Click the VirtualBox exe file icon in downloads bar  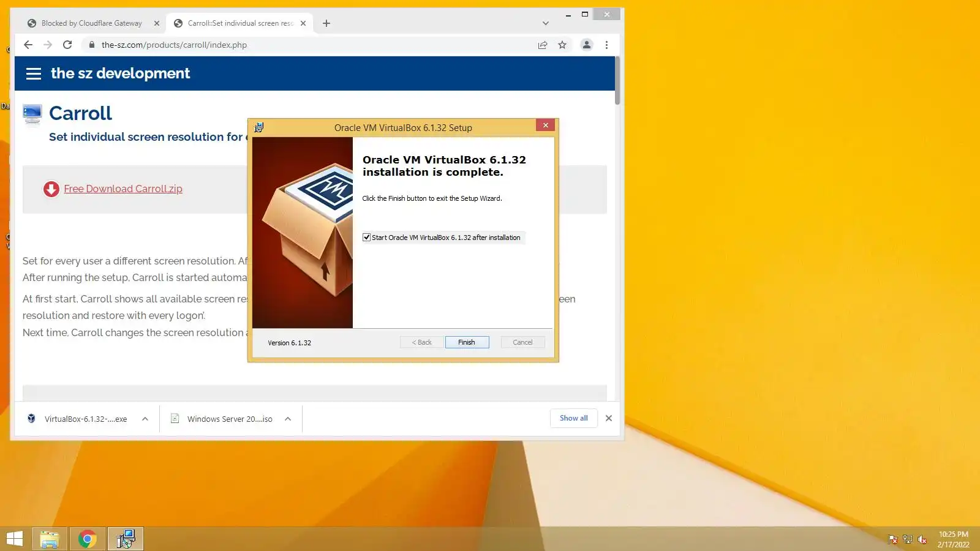31,419
